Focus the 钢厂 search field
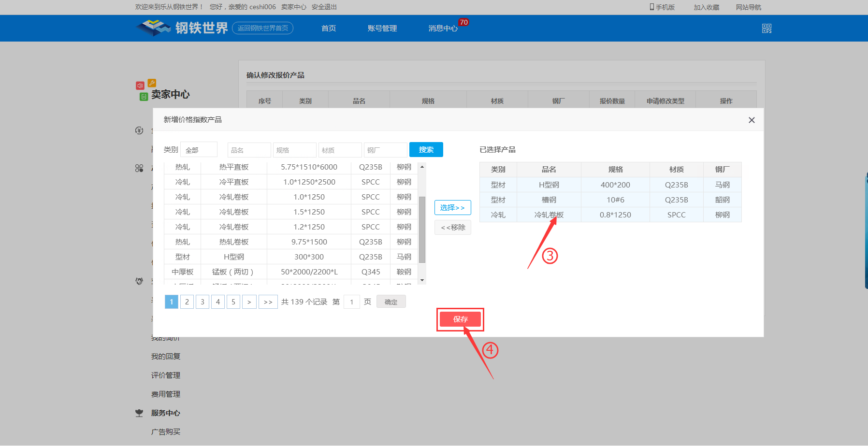 pyautogui.click(x=385, y=150)
